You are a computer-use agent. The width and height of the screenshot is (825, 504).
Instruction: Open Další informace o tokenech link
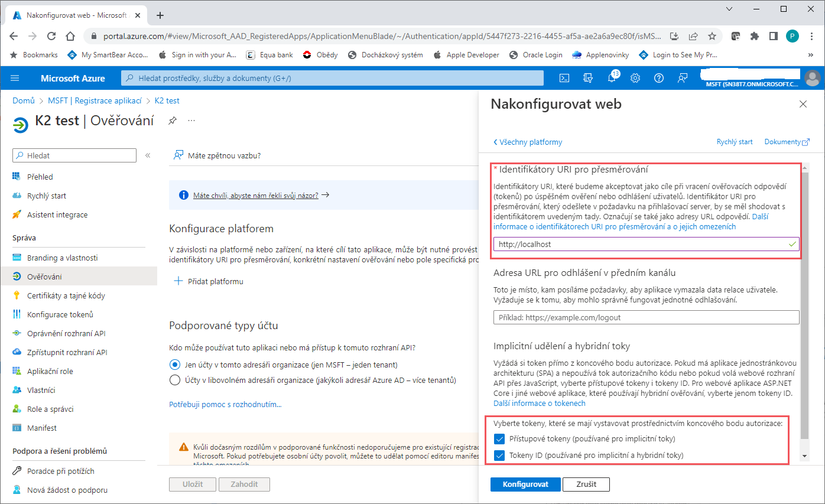[x=540, y=404]
